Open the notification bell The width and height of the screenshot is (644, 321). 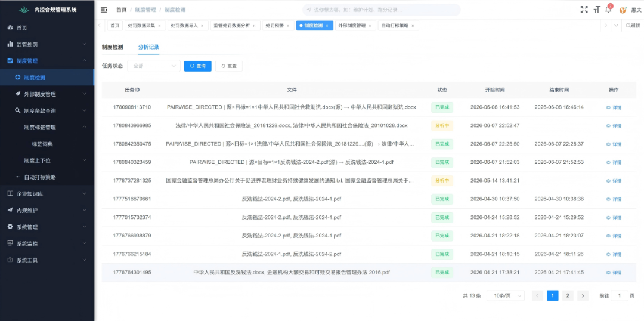pos(608,10)
